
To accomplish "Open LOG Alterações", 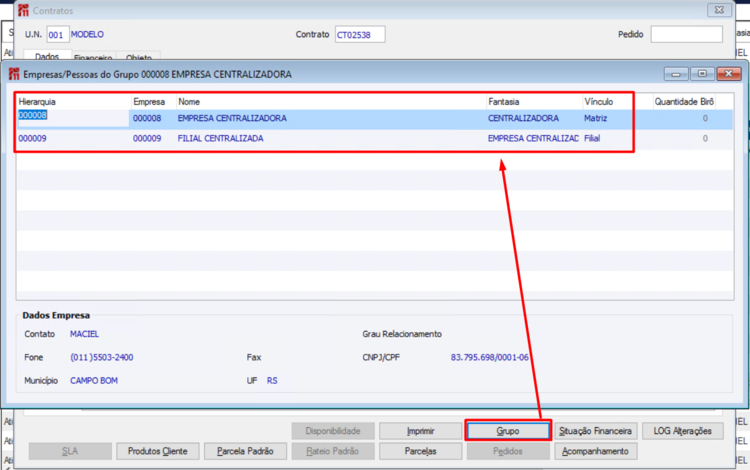I will (683, 431).
